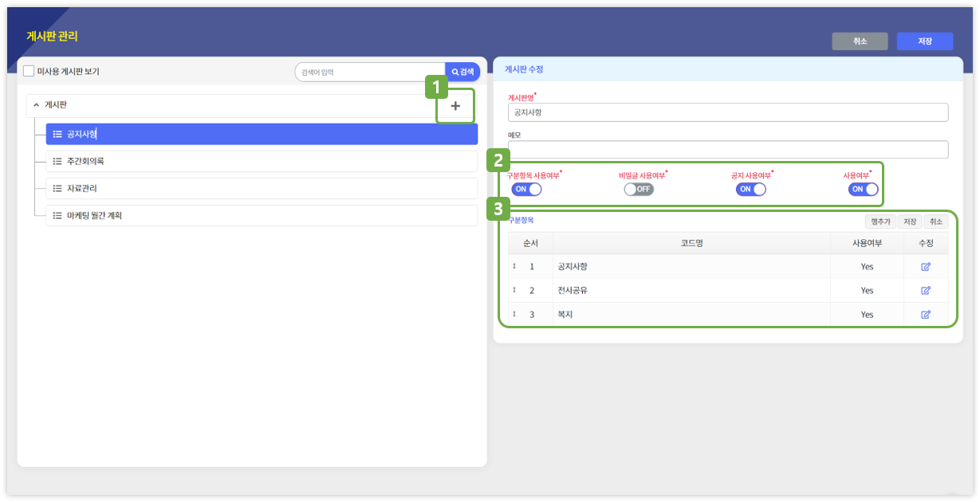Screen dimensions: 980x502
Task: Click the 복지 code name cell
Action: pos(691,315)
